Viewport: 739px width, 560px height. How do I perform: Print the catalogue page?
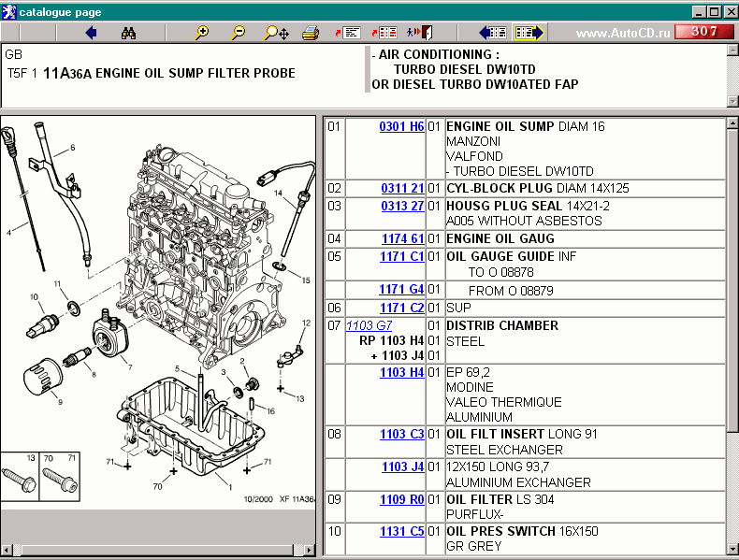[311, 33]
